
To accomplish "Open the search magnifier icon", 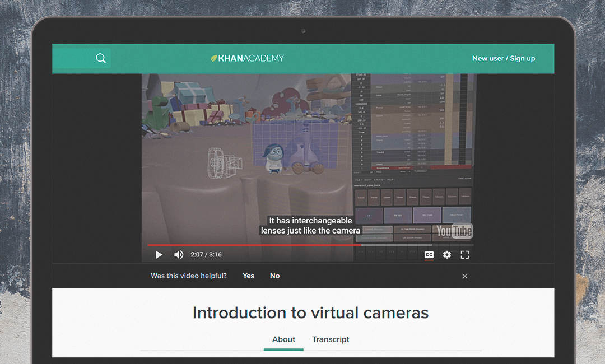I will [x=101, y=58].
